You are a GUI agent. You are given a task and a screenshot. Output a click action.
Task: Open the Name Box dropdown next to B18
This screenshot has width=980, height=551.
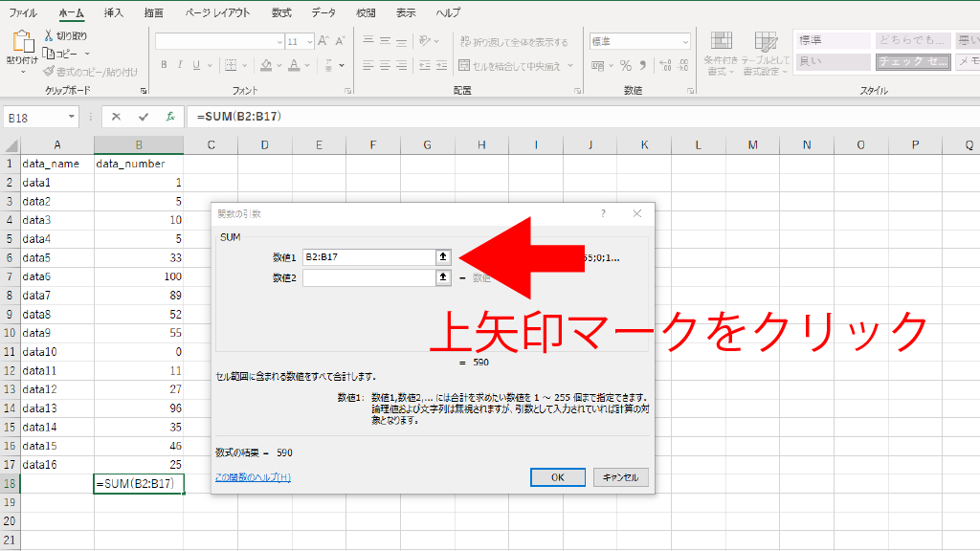pyautogui.click(x=72, y=117)
